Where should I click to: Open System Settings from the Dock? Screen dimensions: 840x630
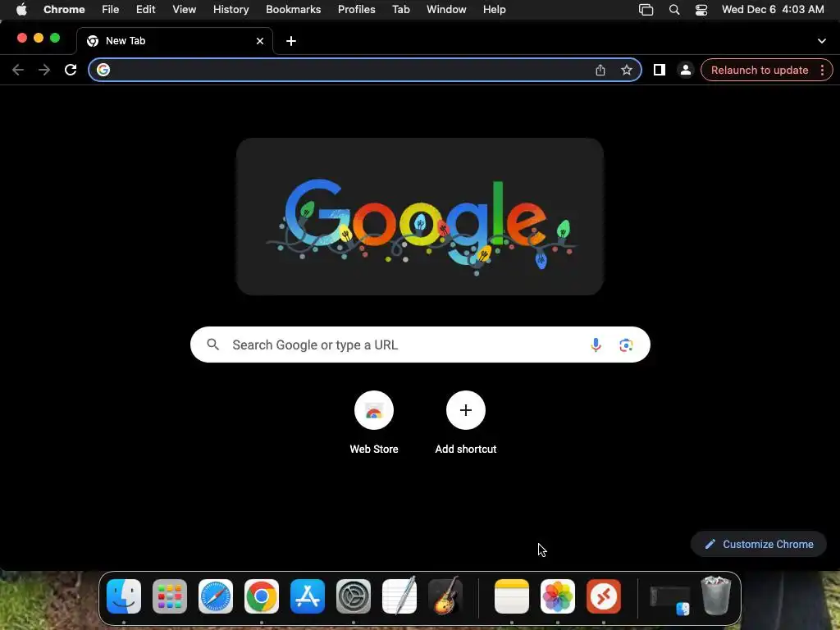pos(354,596)
